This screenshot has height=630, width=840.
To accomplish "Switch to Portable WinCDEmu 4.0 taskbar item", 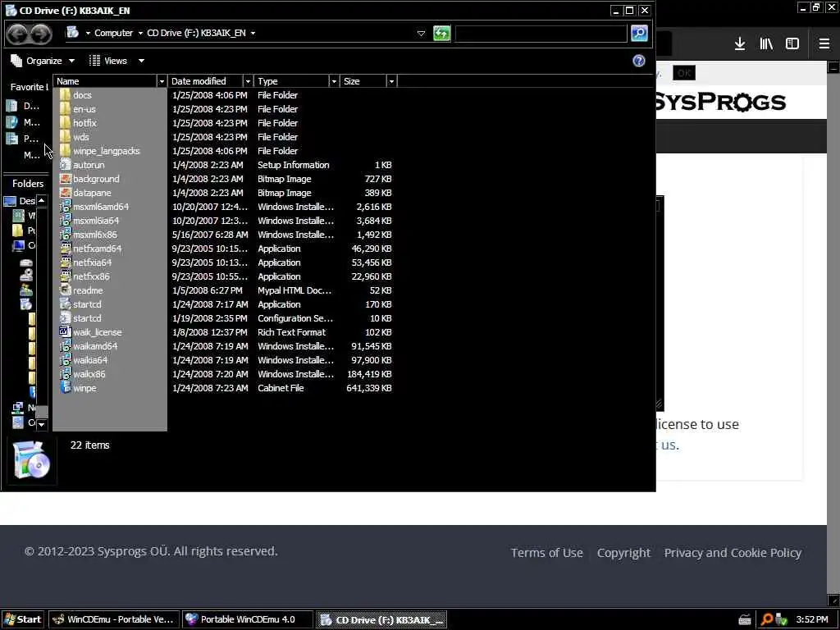I will point(247,619).
